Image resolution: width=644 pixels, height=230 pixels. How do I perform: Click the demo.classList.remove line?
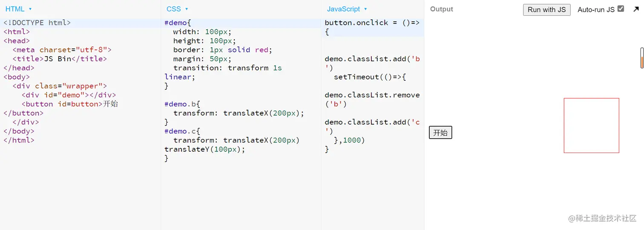tap(372, 95)
